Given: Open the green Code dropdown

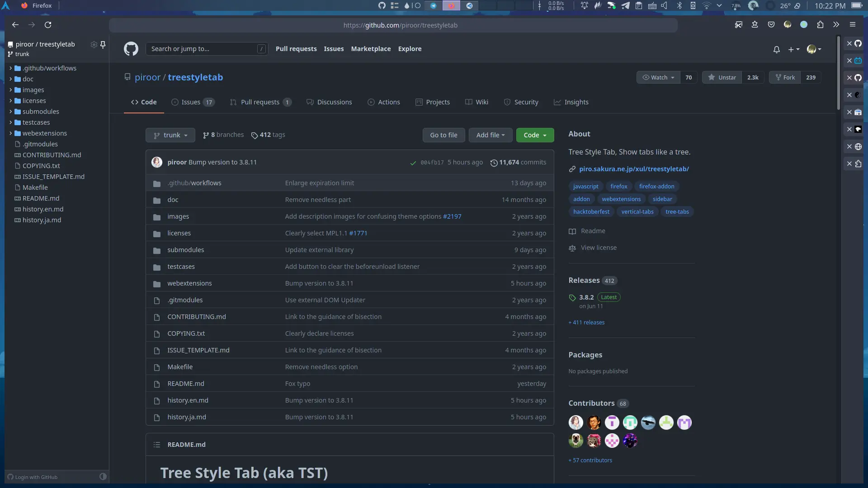Looking at the screenshot, I should point(535,135).
